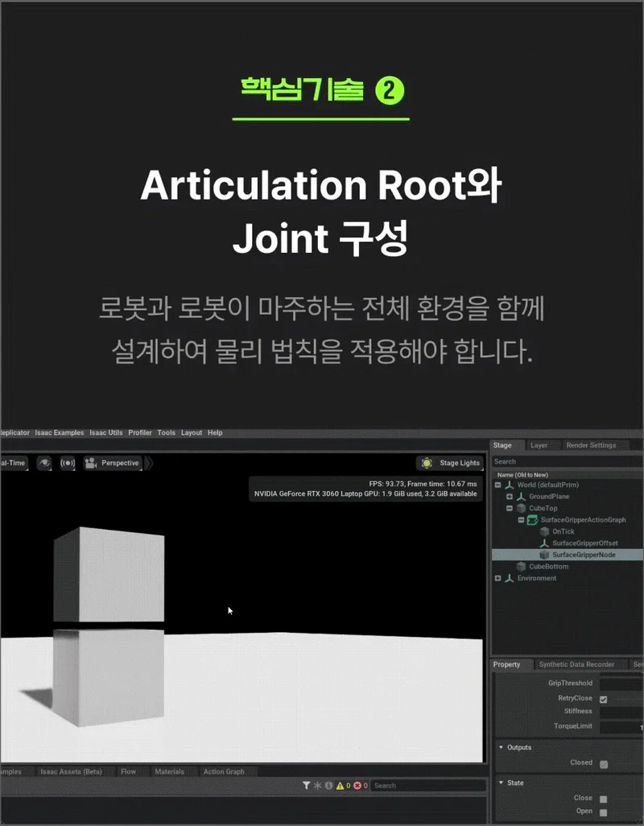
Task: Open the Tools menu
Action: (167, 432)
